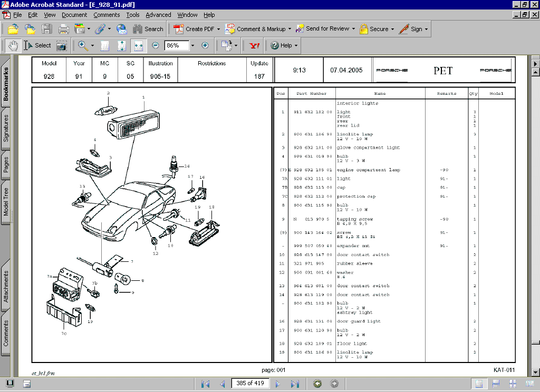Image resolution: width=540 pixels, height=392 pixels.
Task: Click the Snapshot camera tool
Action: [x=62, y=45]
